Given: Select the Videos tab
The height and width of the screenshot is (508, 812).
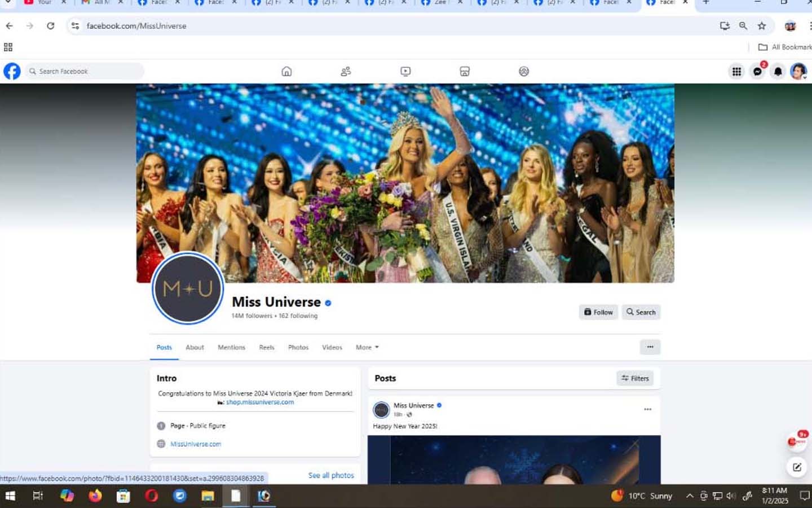Looking at the screenshot, I should (x=332, y=348).
